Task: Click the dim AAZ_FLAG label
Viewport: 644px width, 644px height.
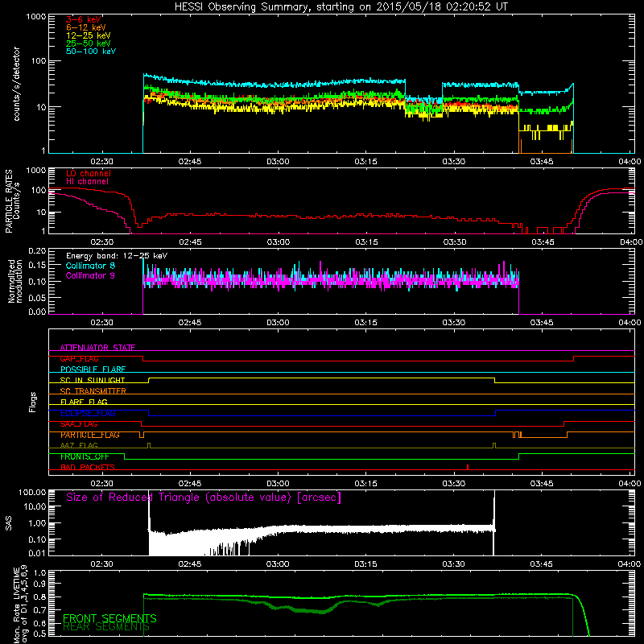Action: click(x=79, y=446)
